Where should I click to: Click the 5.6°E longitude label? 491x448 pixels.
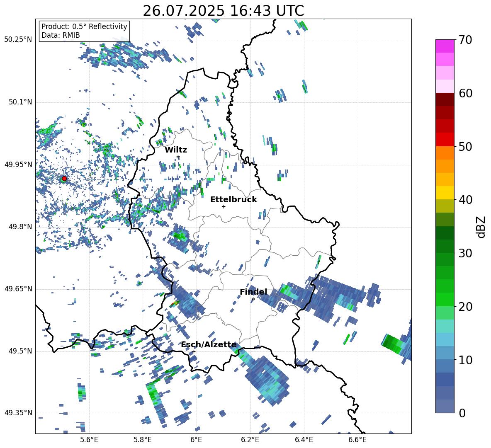coord(89,440)
